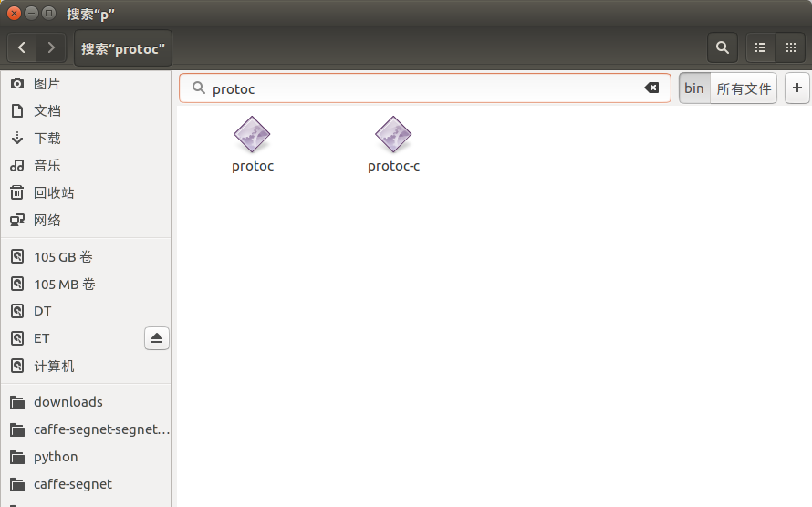This screenshot has width=812, height=507.
Task: Open 网络 (Network) in sidebar
Action: [x=86, y=221]
